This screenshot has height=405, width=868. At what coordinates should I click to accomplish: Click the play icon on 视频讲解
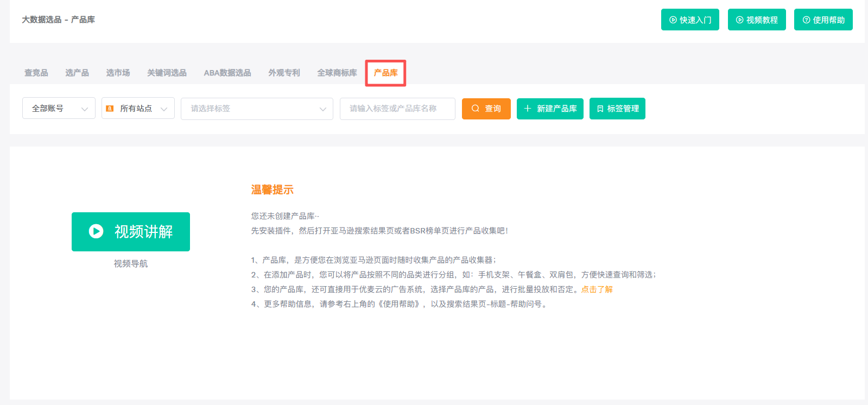[96, 232]
